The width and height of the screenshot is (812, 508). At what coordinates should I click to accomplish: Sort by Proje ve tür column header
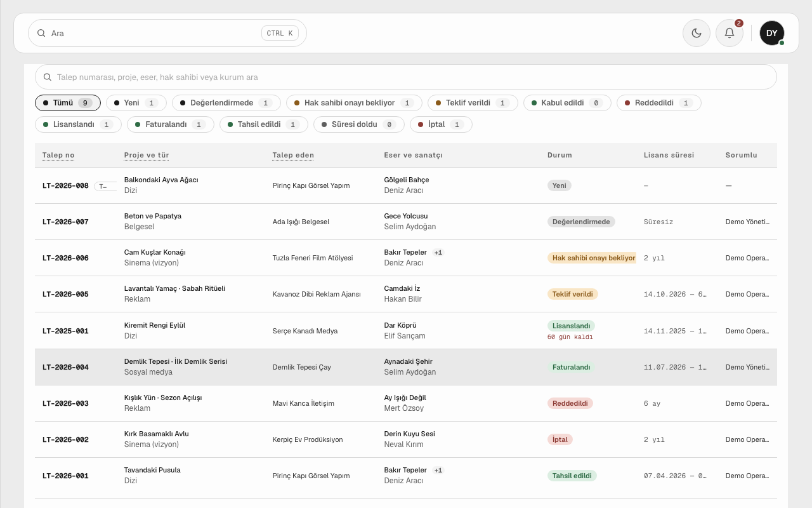coord(147,155)
